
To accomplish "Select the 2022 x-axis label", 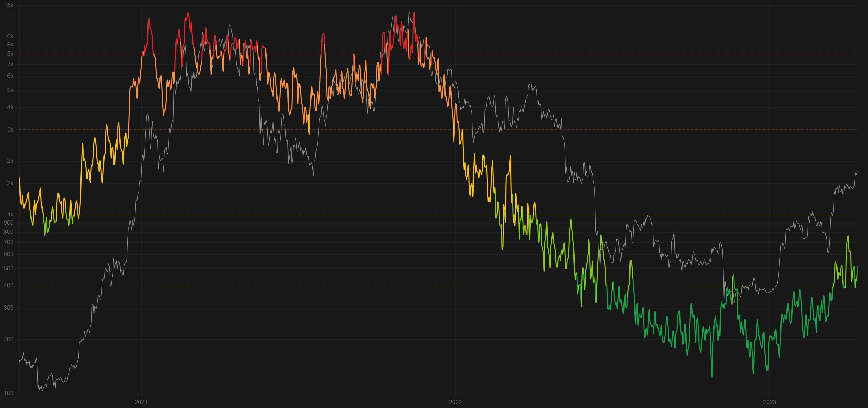I will [455, 402].
